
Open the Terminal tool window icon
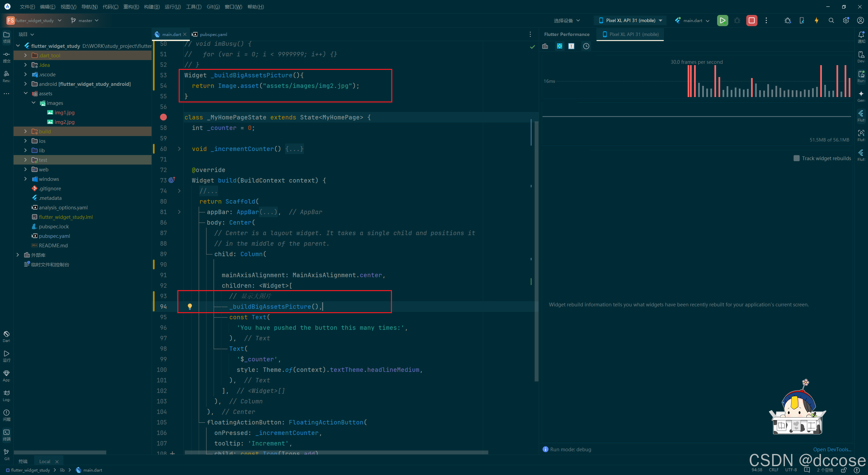click(6, 434)
